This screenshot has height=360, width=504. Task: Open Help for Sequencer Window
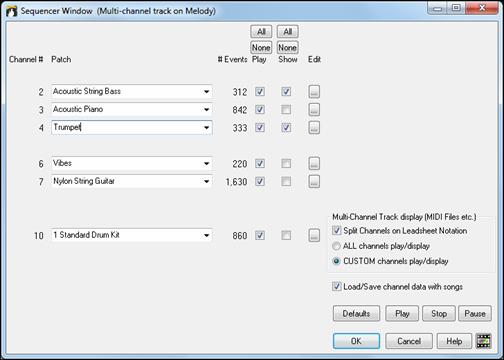[x=454, y=341]
